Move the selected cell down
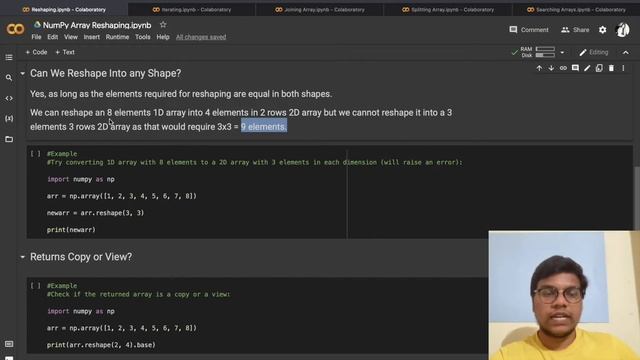The width and height of the screenshot is (640, 360). coord(551,68)
